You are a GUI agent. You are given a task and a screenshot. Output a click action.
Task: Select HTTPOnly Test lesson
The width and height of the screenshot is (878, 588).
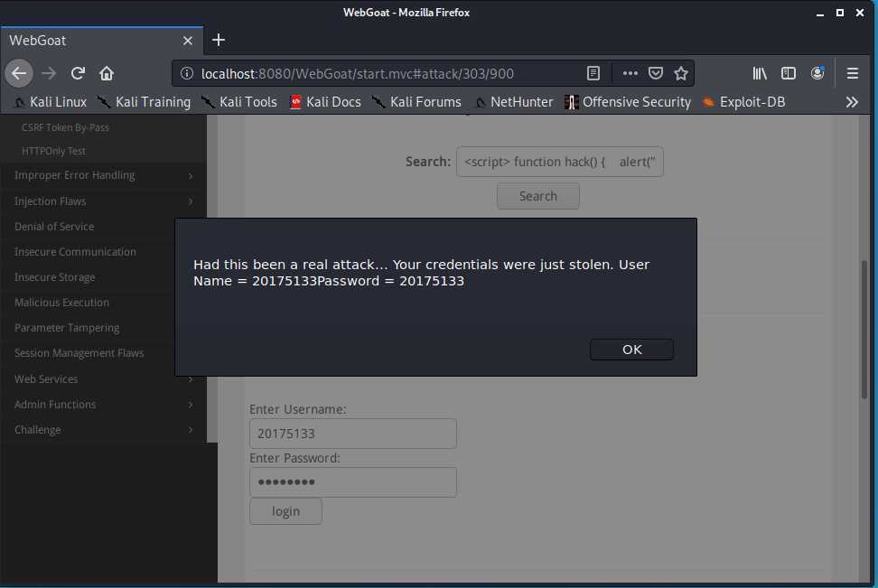(x=54, y=151)
